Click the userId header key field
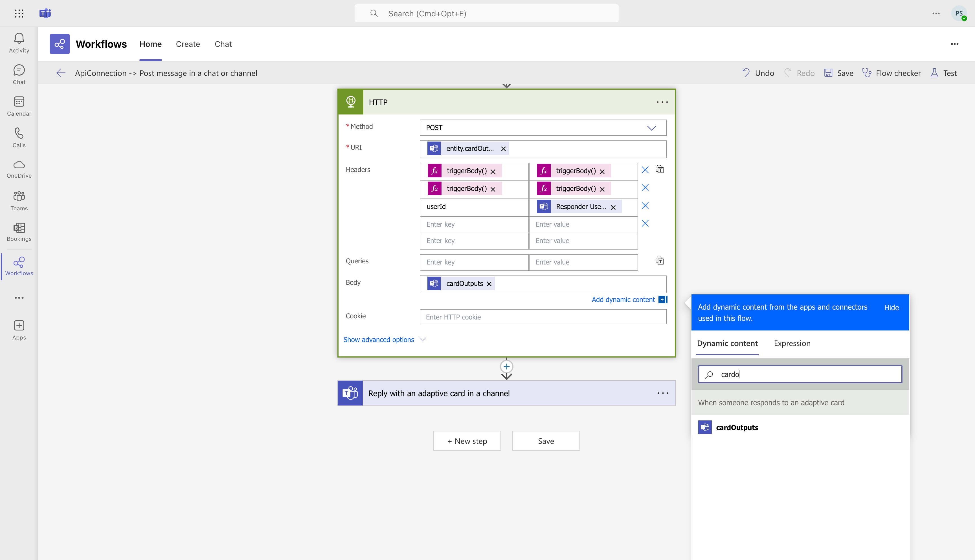The height and width of the screenshot is (560, 975). pyautogui.click(x=474, y=207)
